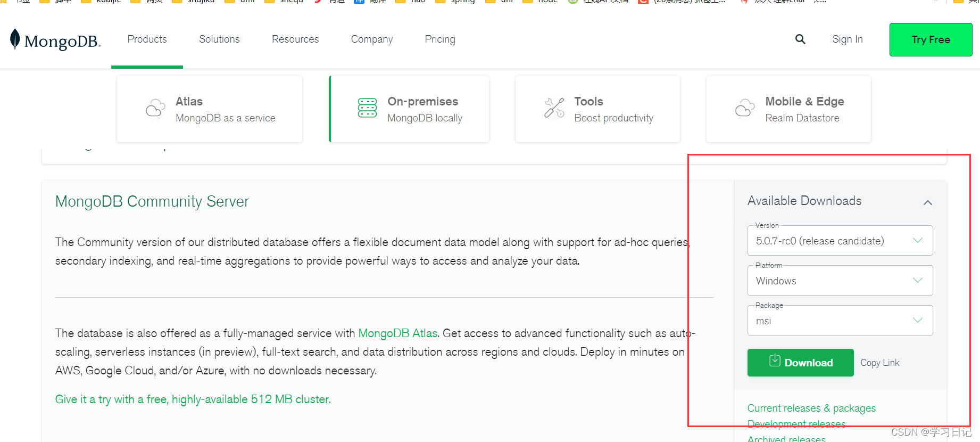980x442 pixels.
Task: Click the green Download button
Action: pyautogui.click(x=800, y=363)
